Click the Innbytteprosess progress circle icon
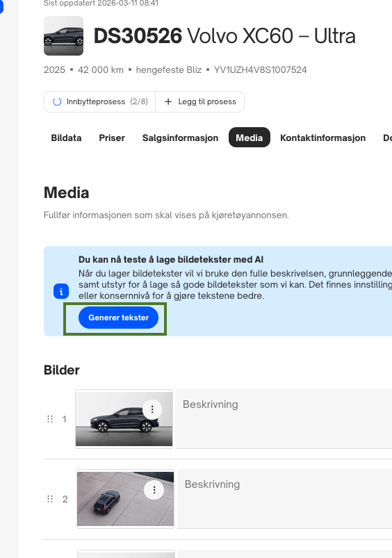 (57, 101)
